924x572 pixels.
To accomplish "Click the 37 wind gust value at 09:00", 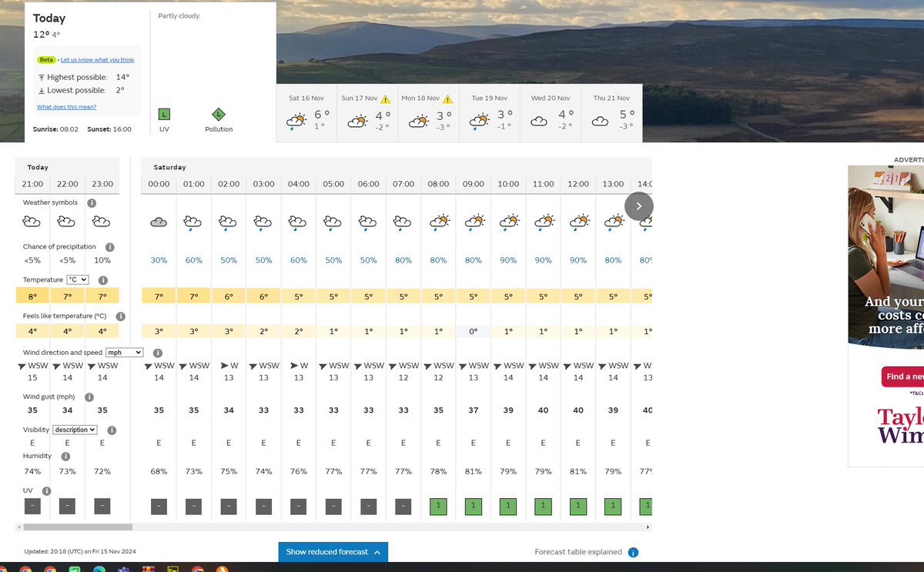I will (473, 410).
